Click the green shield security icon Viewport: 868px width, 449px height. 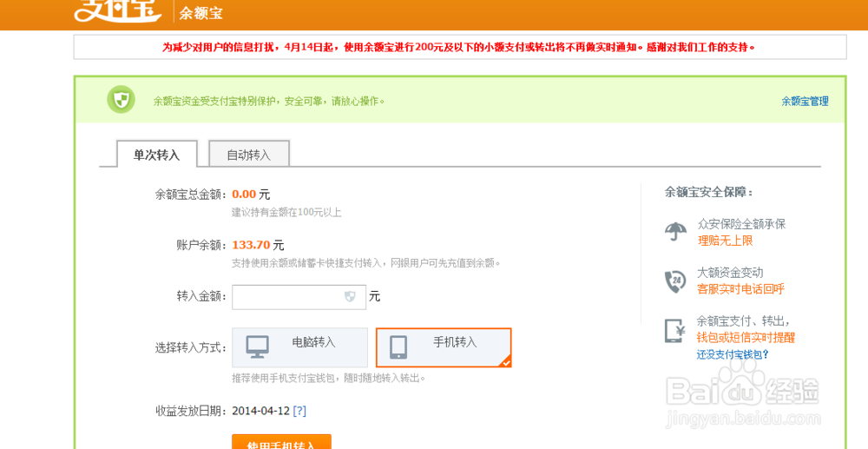point(121,100)
